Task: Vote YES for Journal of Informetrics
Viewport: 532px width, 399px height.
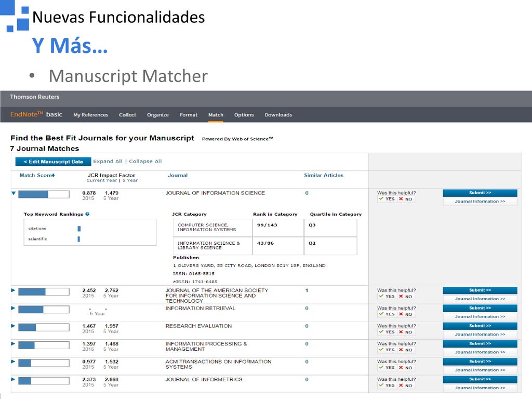Action: 387,385
